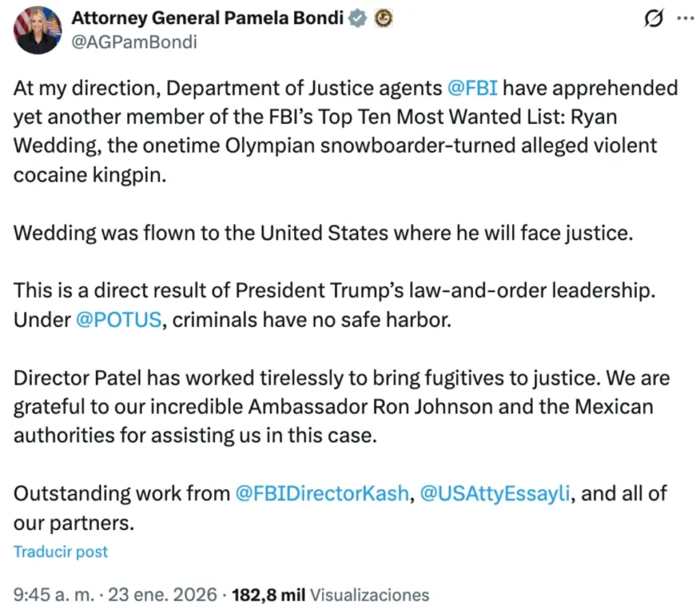Click the @FBI mention
This screenshot has width=700, height=610.
(472, 88)
